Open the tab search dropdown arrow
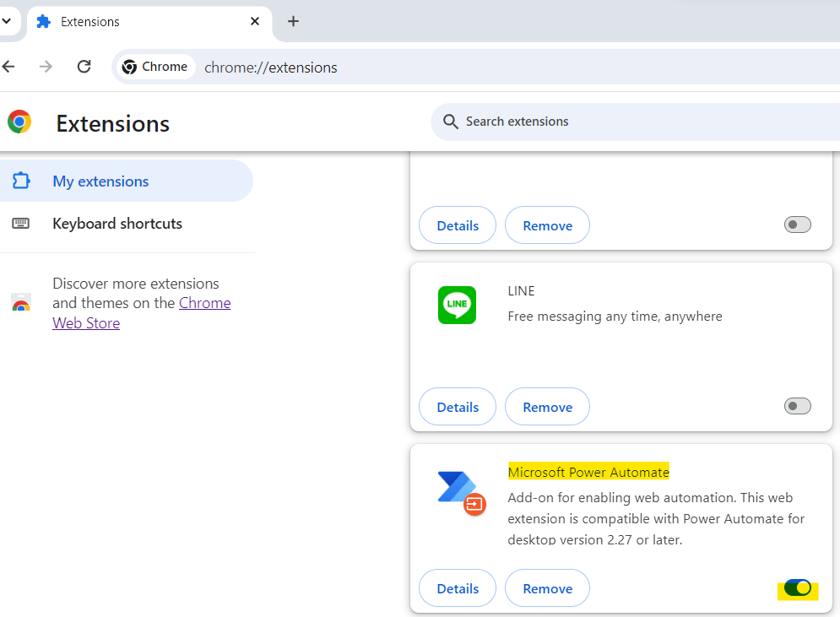The image size is (840, 617). (x=6, y=21)
